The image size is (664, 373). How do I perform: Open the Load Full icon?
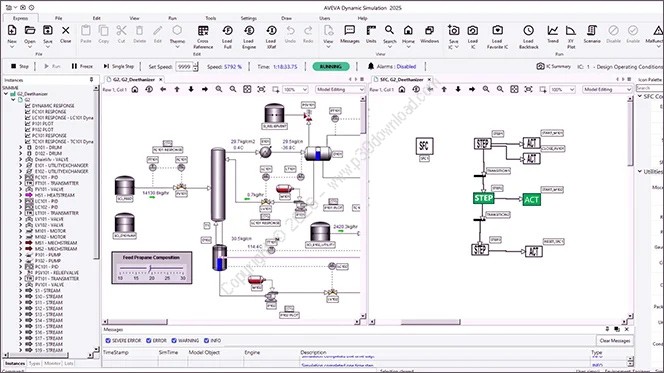(x=227, y=31)
